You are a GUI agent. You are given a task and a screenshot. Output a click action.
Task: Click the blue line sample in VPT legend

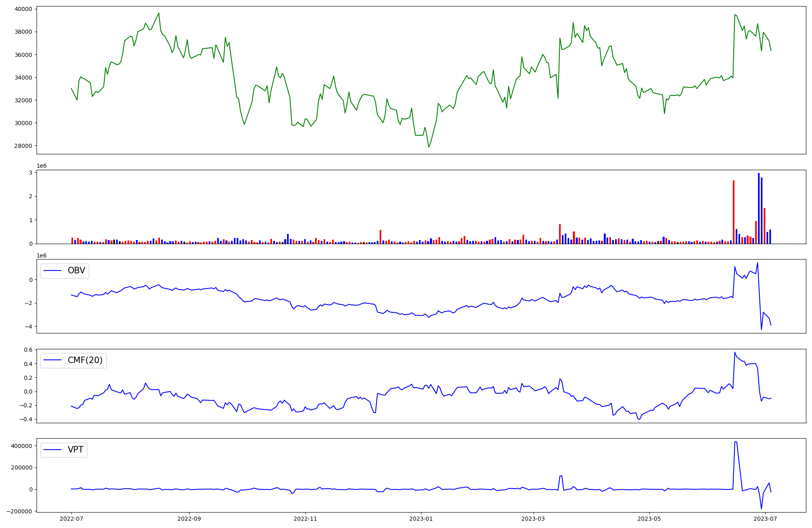click(52, 450)
